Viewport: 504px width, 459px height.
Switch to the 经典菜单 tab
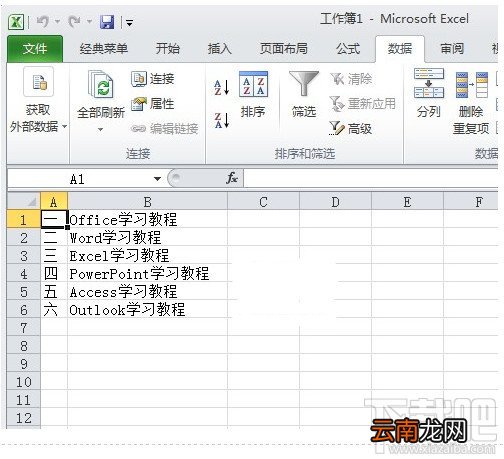(x=104, y=49)
